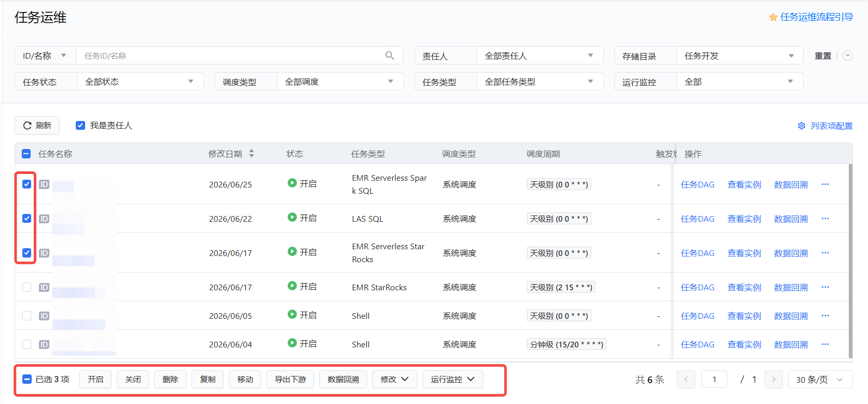Viewport: 868px width, 404px height.
Task: Click 查看实例 for the EMR StarRocks row
Action: coord(744,287)
